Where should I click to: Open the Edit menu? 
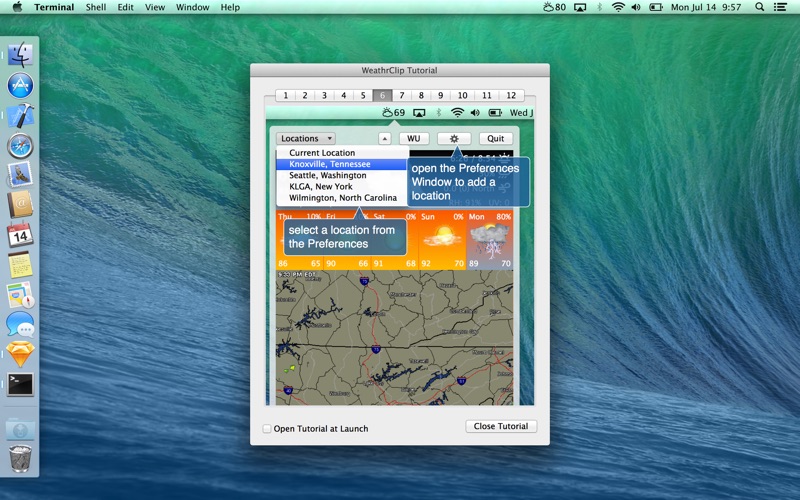click(126, 7)
